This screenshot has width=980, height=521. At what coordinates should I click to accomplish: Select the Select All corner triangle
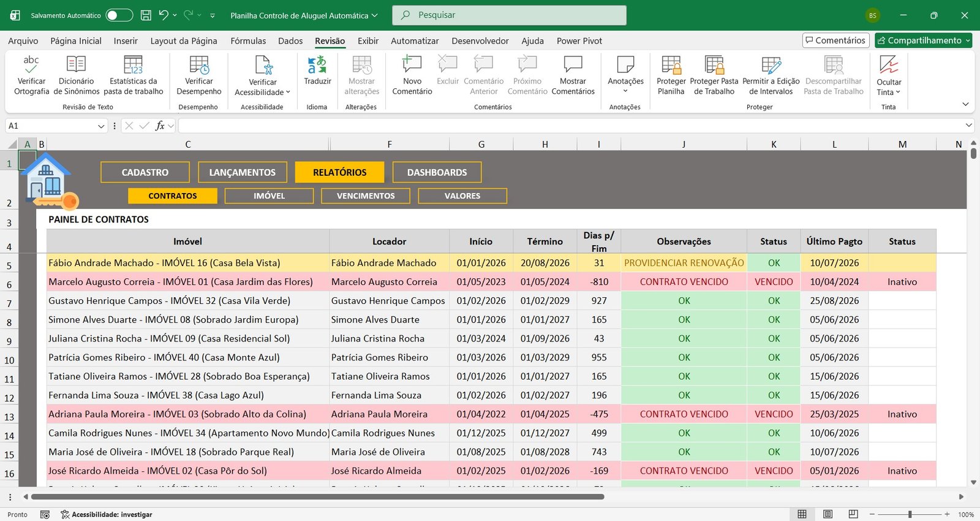point(12,144)
